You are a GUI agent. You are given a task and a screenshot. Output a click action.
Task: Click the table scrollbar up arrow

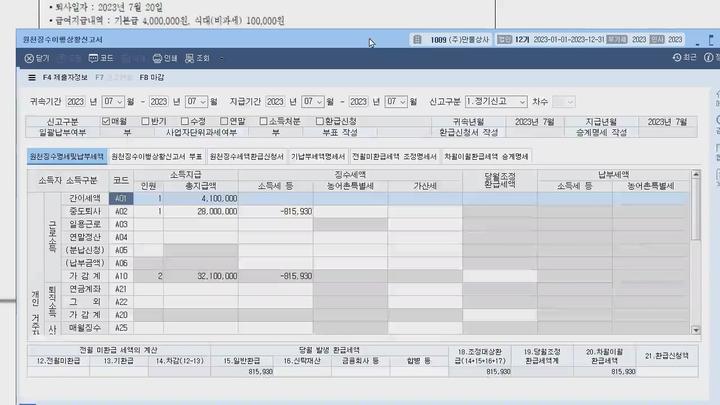tap(696, 174)
